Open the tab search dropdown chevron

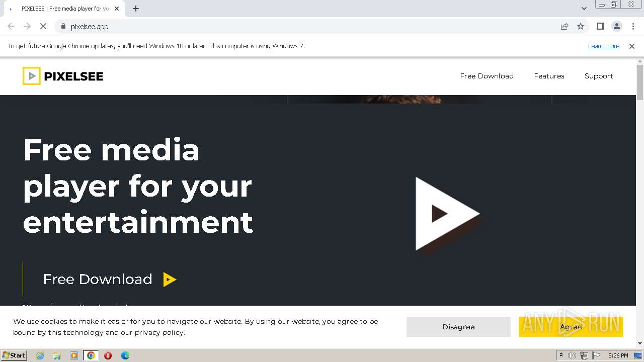click(584, 9)
